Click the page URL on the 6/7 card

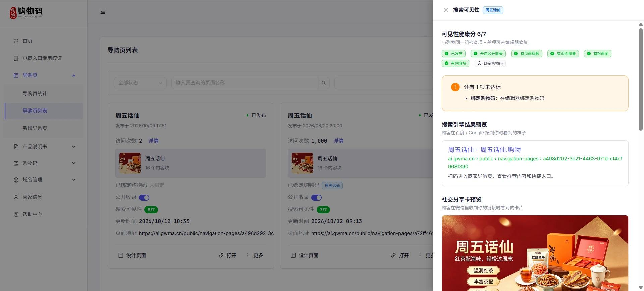[206, 233]
